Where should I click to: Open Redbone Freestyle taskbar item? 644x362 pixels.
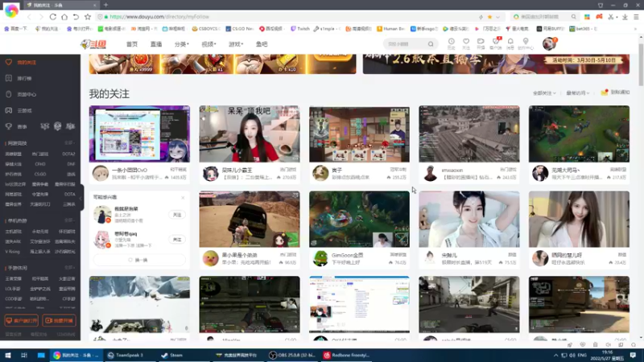[x=346, y=355]
